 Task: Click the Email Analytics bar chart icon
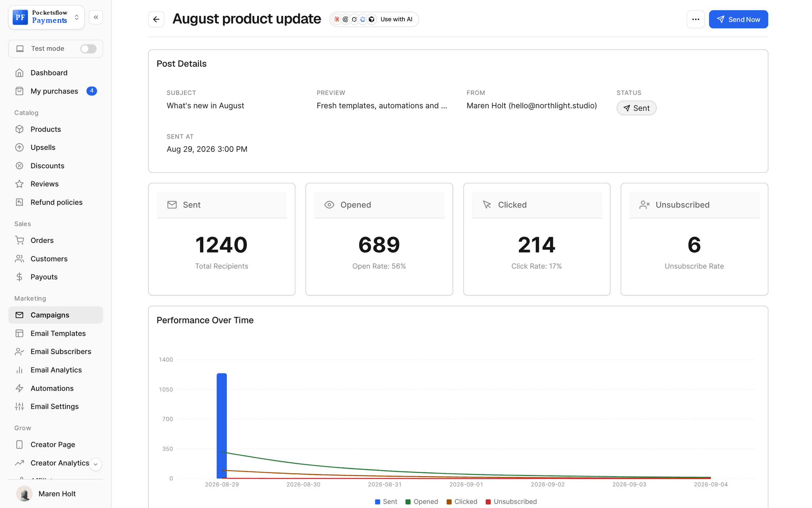pos(19,370)
